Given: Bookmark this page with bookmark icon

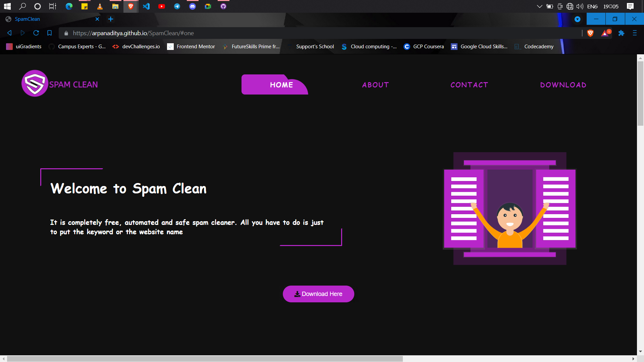Looking at the screenshot, I should click(x=49, y=33).
